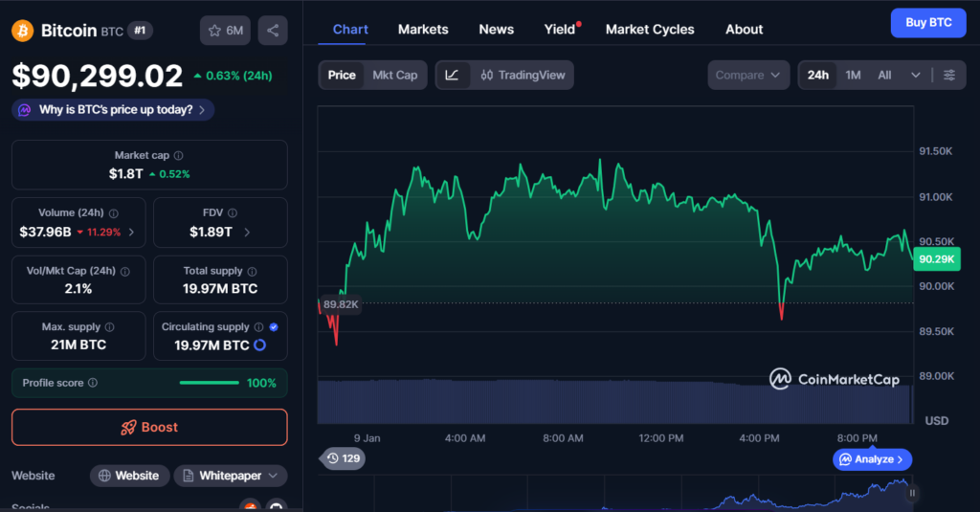Expand the time range chevron after All
This screenshot has height=512, width=980.
(916, 75)
